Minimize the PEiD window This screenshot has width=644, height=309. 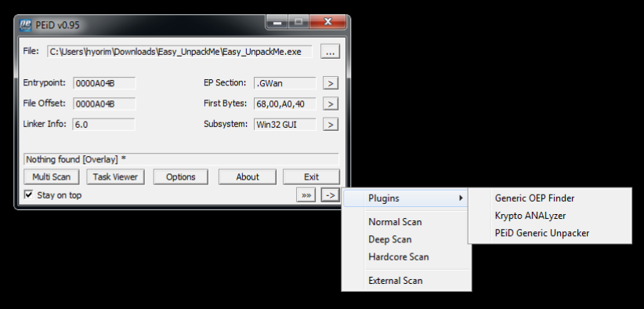(x=277, y=22)
